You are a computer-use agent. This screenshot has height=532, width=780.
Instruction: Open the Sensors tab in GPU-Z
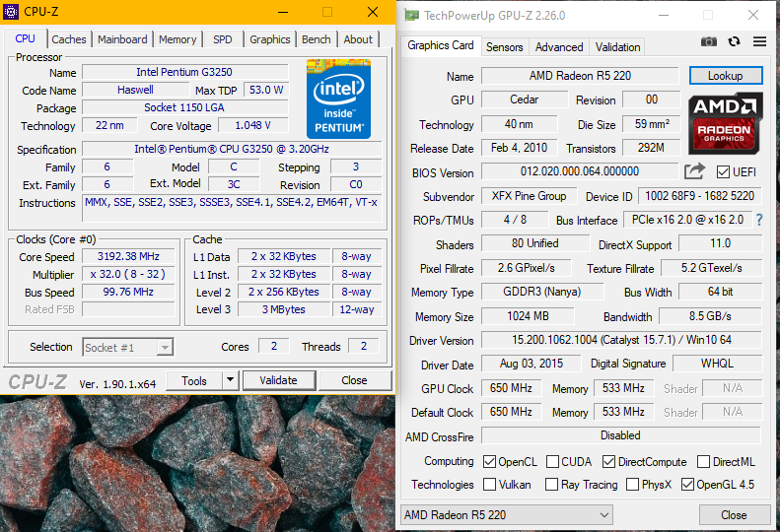coord(504,46)
